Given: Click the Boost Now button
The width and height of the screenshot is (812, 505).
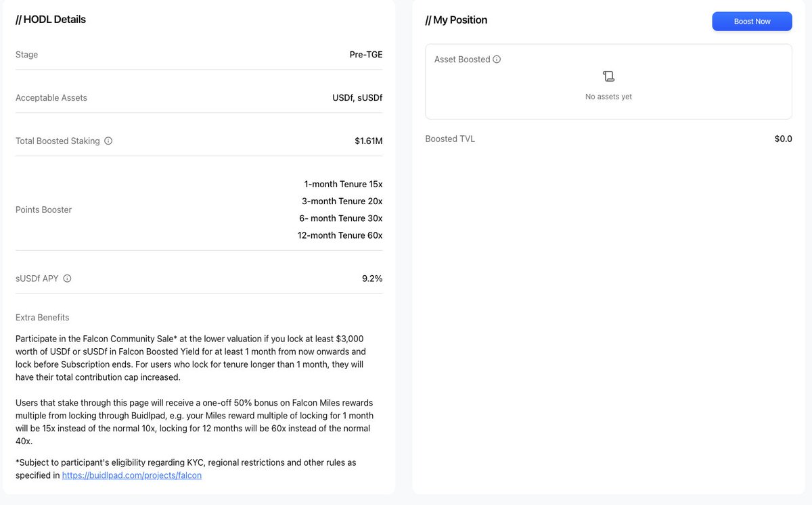Looking at the screenshot, I should tap(752, 22).
